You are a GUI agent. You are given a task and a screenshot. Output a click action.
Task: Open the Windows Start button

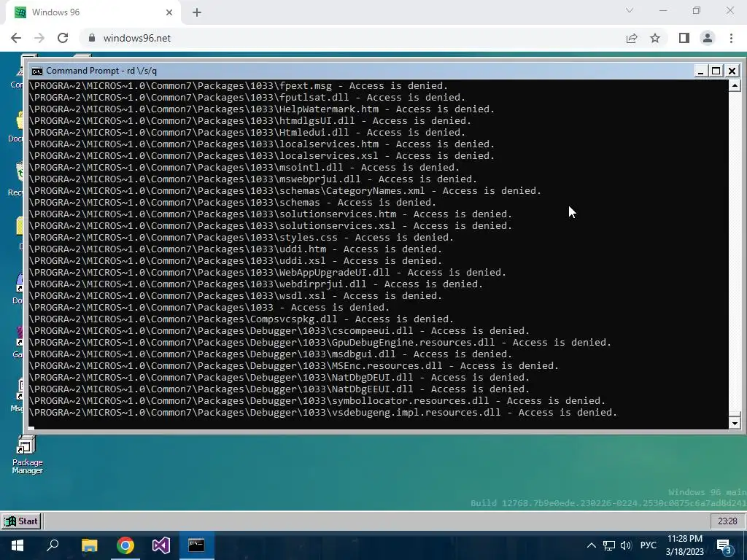tap(18, 545)
